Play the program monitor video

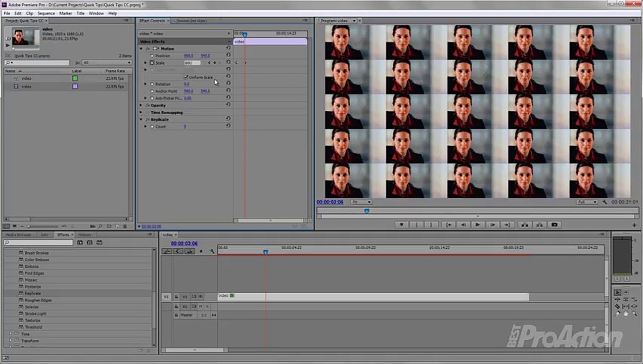point(477,225)
